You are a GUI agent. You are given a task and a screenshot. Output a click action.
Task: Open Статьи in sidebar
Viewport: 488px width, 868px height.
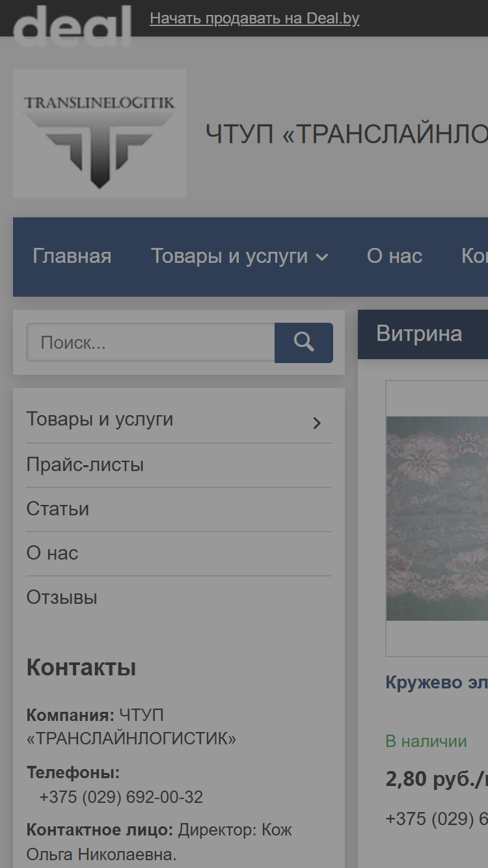tap(57, 509)
